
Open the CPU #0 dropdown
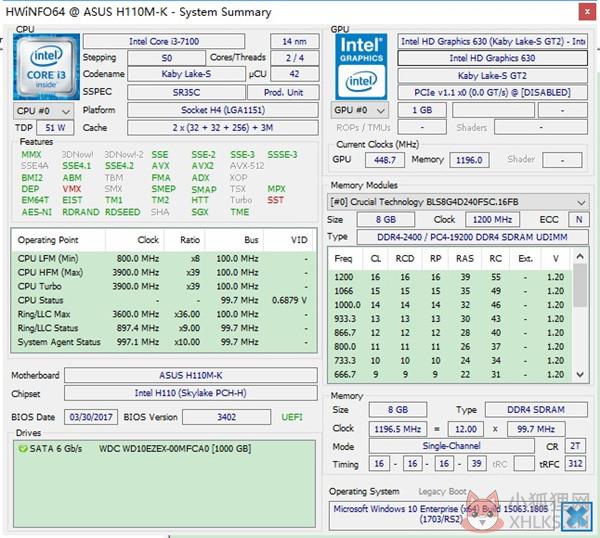click(x=43, y=111)
